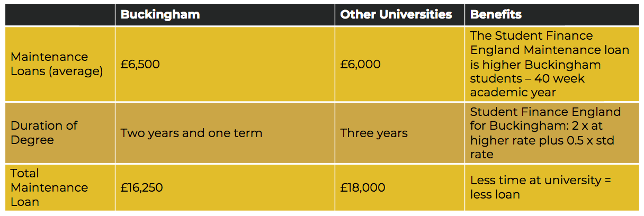Screen dimensions: 644x216
Task: Click the Student Finance England Maintenance loan text
Action: pyautogui.click(x=550, y=43)
